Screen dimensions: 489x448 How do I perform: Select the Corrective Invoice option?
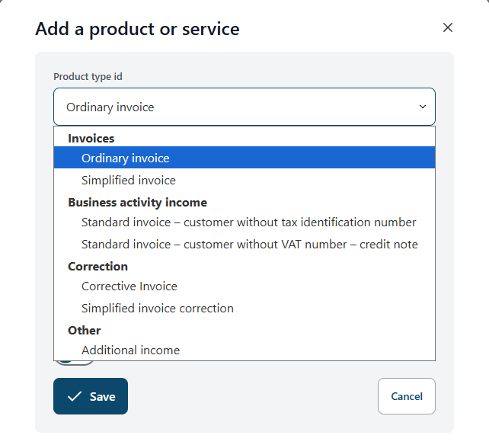pyautogui.click(x=129, y=286)
